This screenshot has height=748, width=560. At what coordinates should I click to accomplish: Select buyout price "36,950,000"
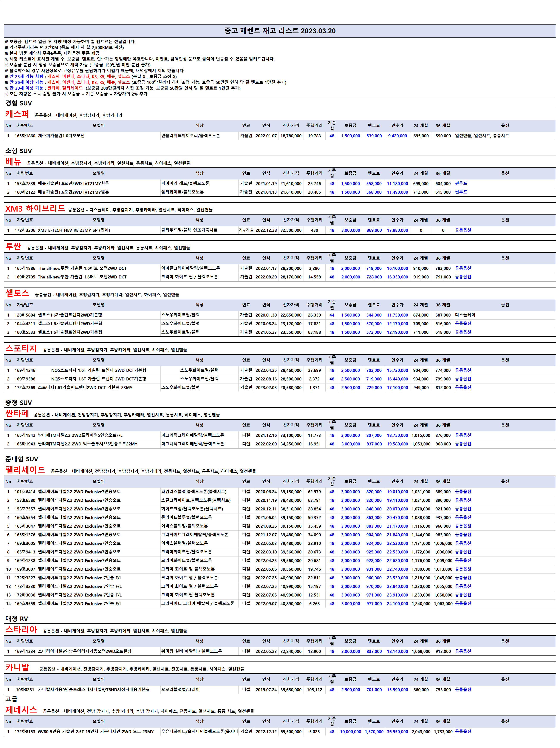pyautogui.click(x=397, y=731)
